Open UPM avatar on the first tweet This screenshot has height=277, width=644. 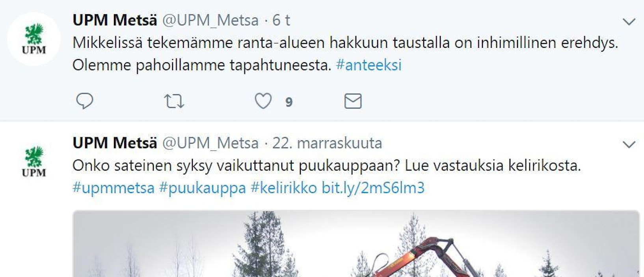[34, 39]
